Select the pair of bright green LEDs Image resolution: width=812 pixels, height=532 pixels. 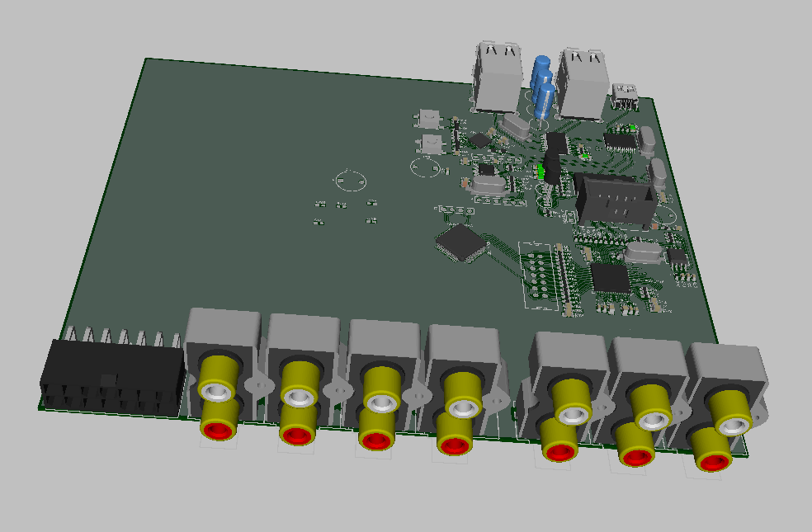click(x=541, y=172)
